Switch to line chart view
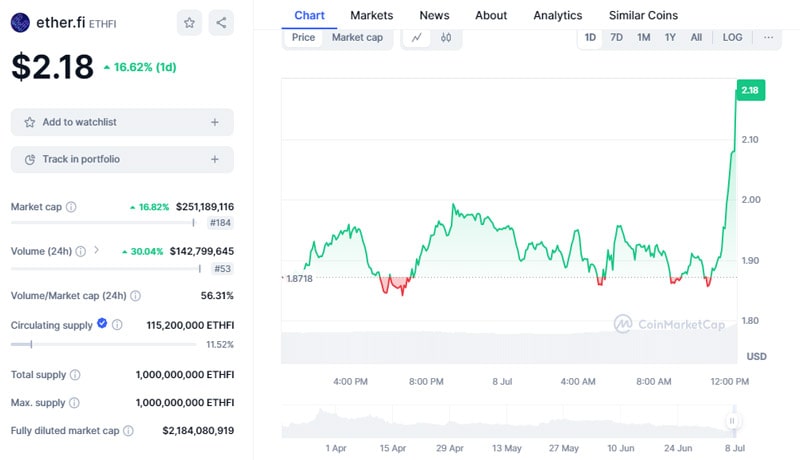The width and height of the screenshot is (800, 460). pyautogui.click(x=417, y=37)
